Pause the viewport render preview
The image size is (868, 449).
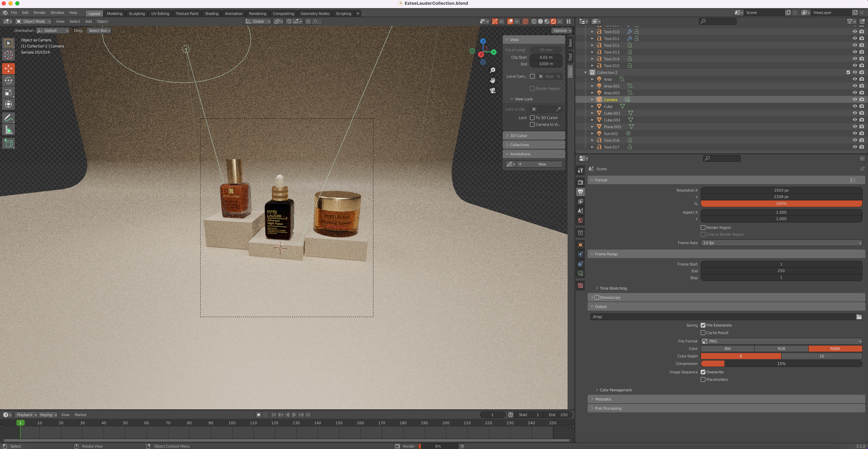[x=569, y=21]
